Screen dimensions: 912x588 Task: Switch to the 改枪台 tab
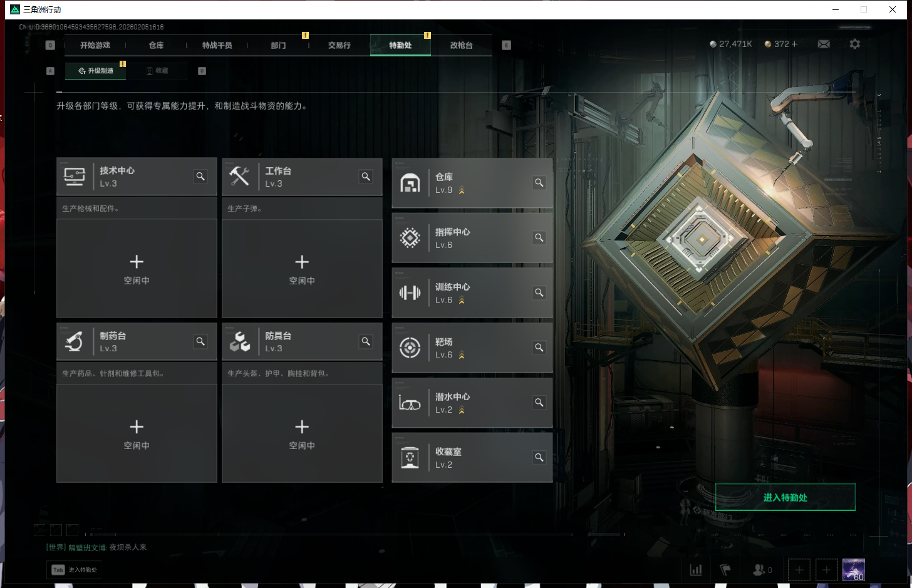(461, 45)
